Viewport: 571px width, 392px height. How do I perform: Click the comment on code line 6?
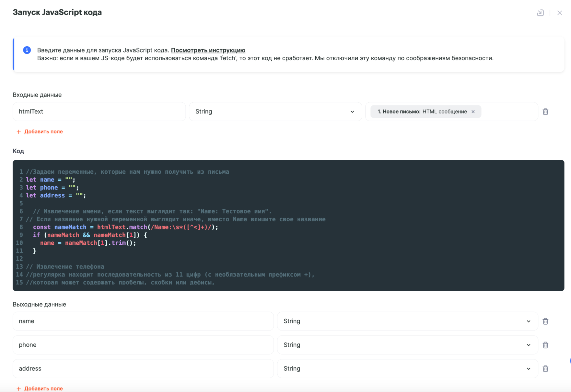coord(152,211)
